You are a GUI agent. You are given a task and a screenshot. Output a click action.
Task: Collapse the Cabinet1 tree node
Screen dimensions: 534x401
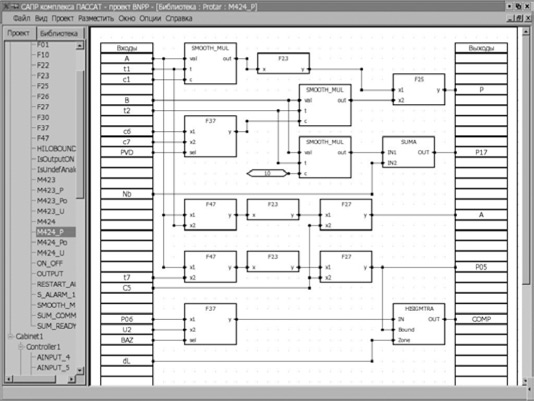click(x=11, y=336)
